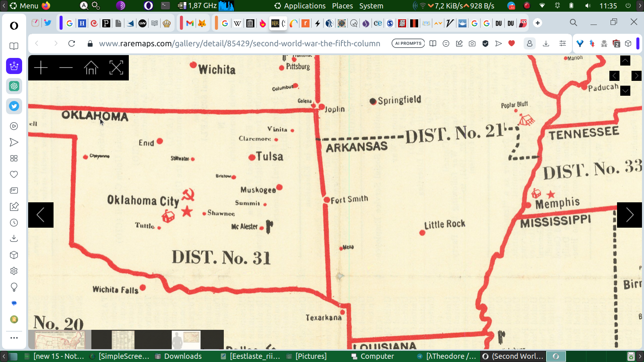This screenshot has width=644, height=362.
Task: Toggle the red heart bookmark in address bar
Action: (512, 43)
